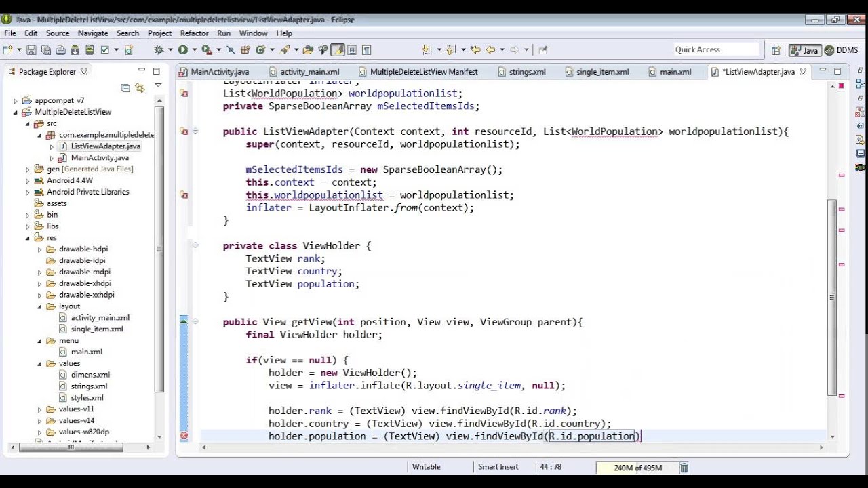Minimize the Package Explorer panel
This screenshot has height=488, width=868.
tap(142, 70)
